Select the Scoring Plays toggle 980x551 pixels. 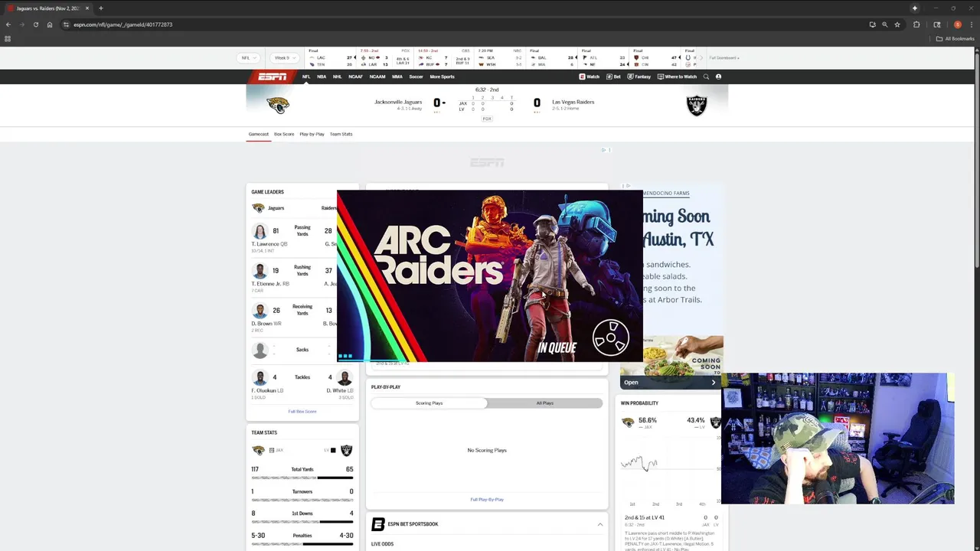(429, 403)
